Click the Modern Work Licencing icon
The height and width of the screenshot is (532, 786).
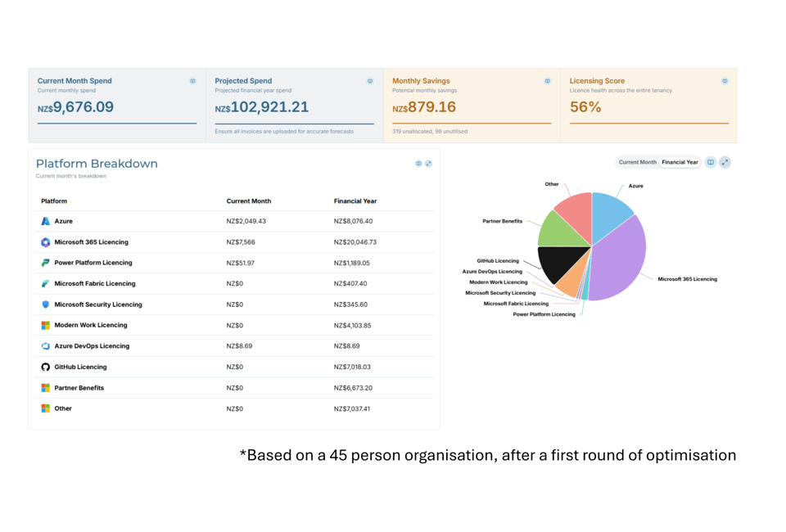click(46, 325)
